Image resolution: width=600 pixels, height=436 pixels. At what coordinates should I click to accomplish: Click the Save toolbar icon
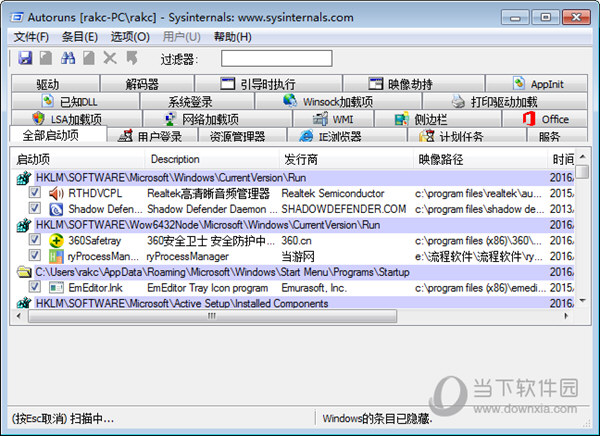pos(25,58)
